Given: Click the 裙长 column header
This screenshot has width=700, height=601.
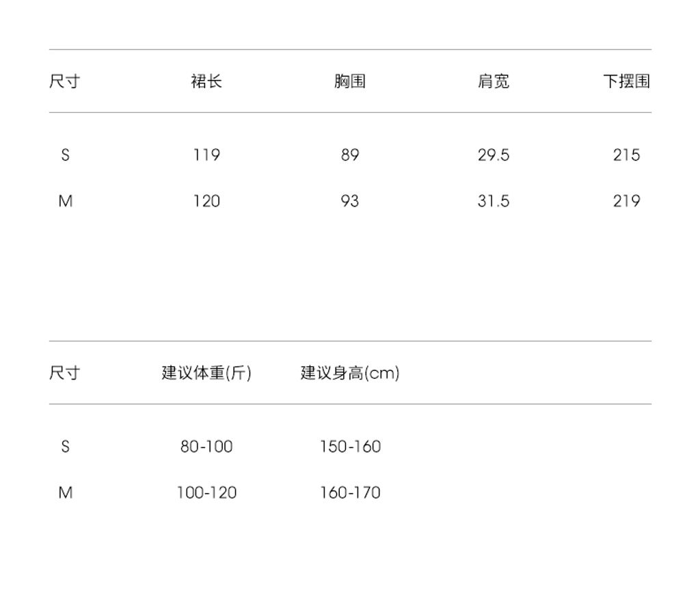Looking at the screenshot, I should (x=206, y=81).
